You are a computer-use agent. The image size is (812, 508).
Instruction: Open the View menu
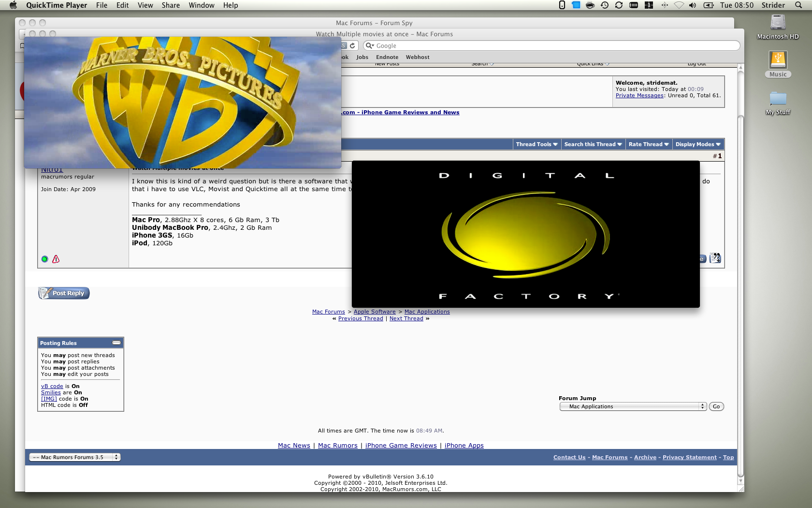tap(145, 5)
